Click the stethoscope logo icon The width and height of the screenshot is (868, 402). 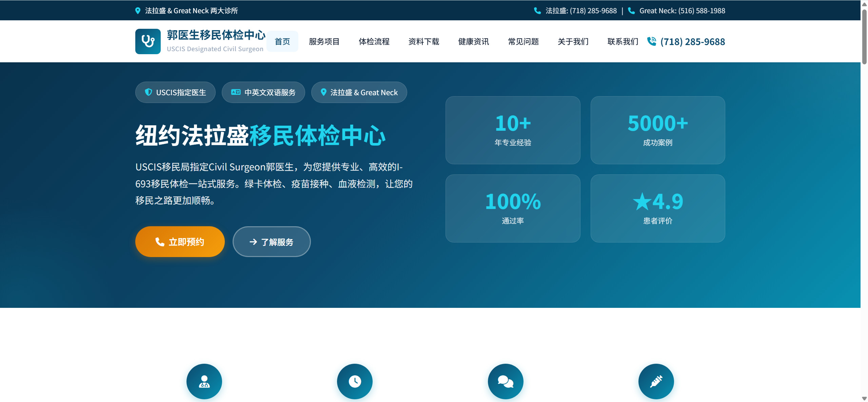pyautogui.click(x=148, y=41)
